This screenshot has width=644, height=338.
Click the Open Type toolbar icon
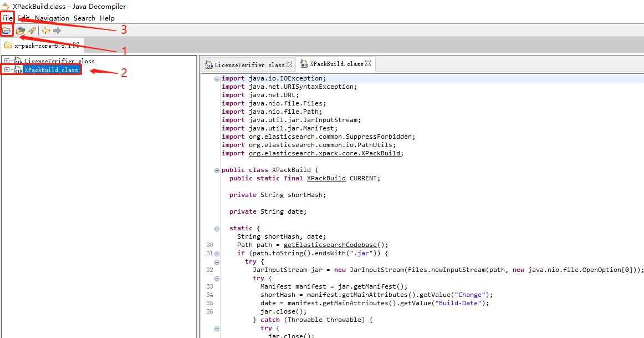tap(20, 31)
